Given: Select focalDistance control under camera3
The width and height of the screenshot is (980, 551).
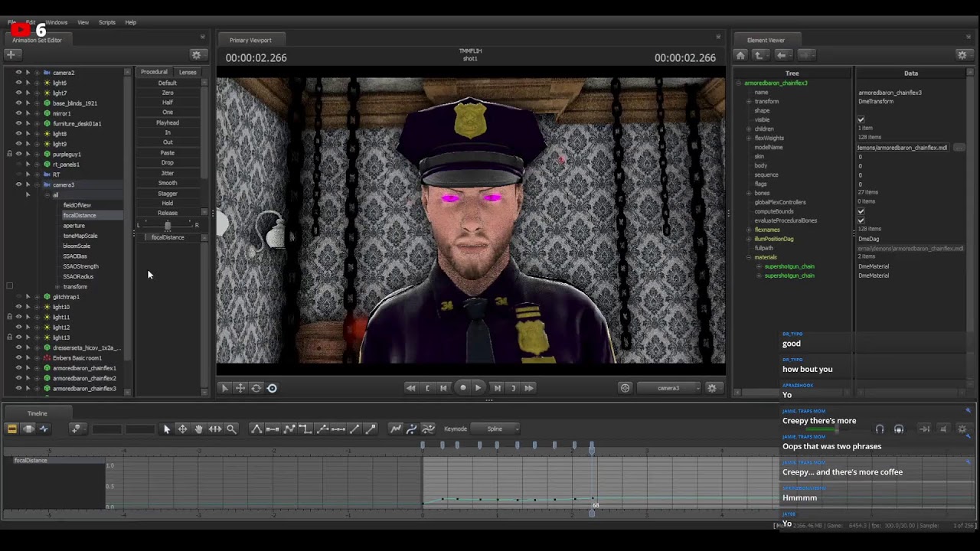Looking at the screenshot, I should click(x=80, y=215).
